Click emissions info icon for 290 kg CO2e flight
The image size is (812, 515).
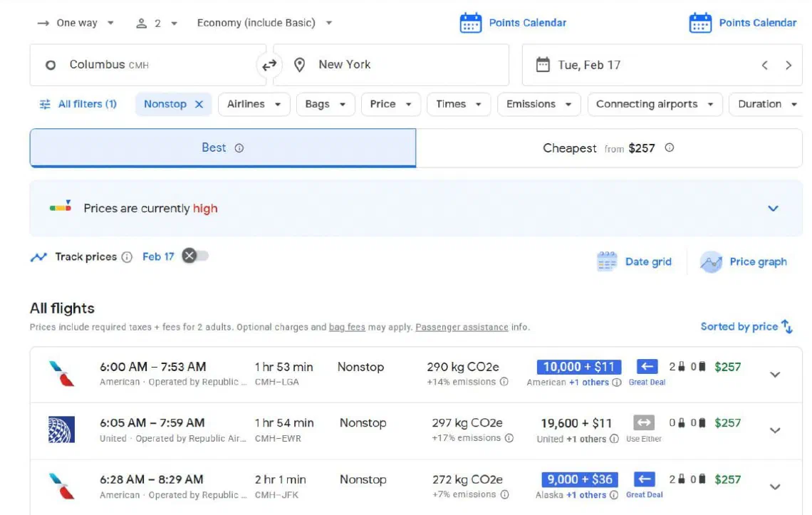click(x=504, y=382)
